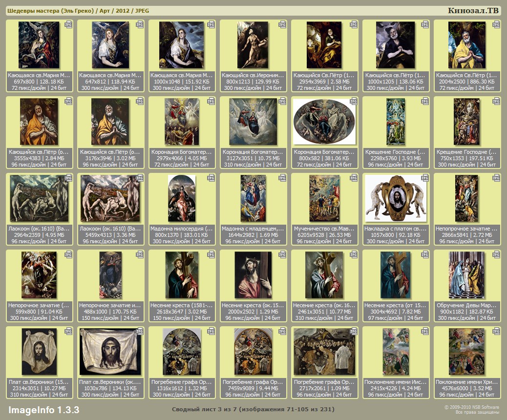Click the JPG icon on the 2618x3647 card
This screenshot has height=420, width=507.
tap(211, 255)
